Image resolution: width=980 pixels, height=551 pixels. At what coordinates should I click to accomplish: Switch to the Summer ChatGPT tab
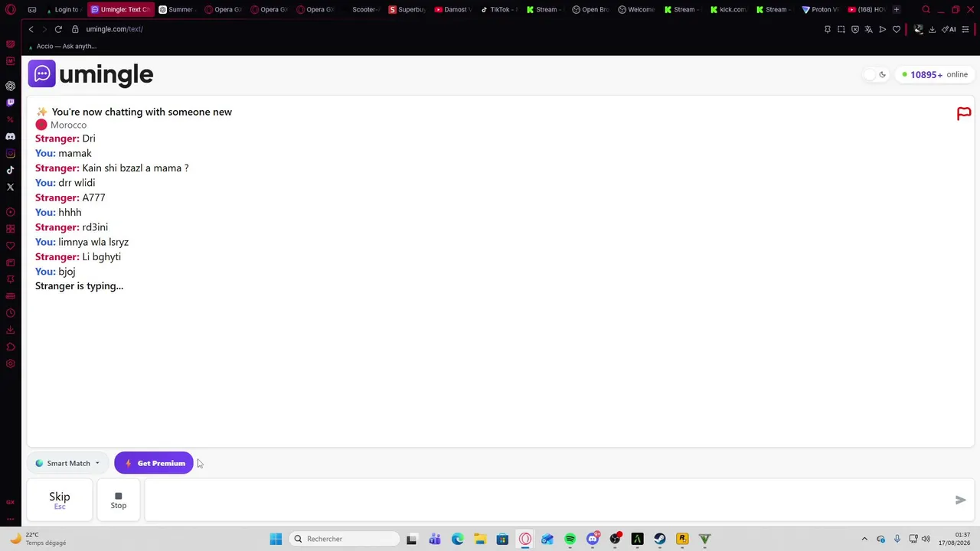176,10
